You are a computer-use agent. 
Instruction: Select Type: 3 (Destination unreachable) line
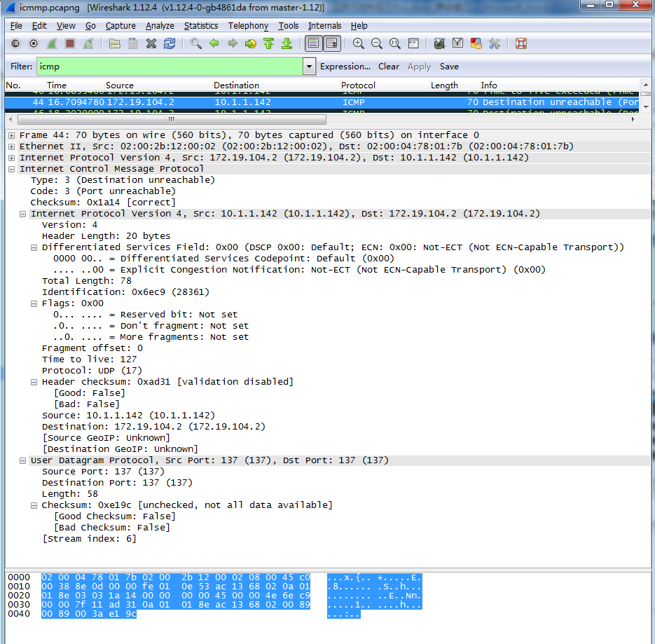click(x=123, y=180)
